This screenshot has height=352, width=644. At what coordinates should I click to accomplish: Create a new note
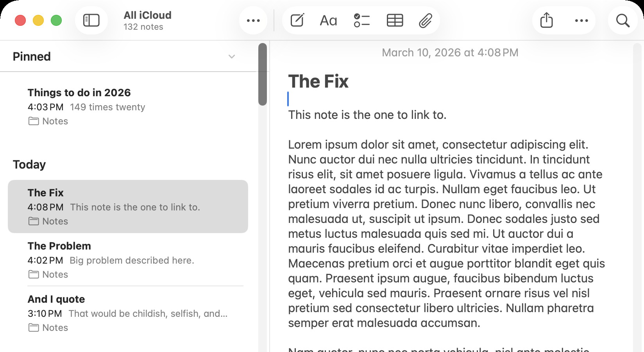tap(297, 20)
